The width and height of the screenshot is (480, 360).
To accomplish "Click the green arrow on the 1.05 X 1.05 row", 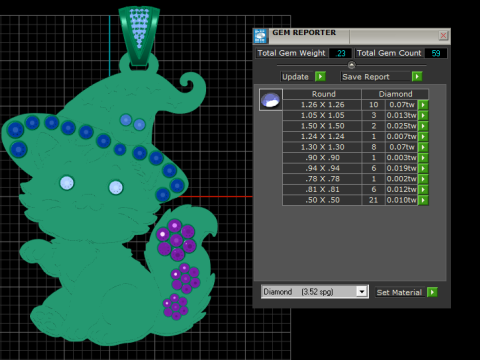I will click(423, 115).
